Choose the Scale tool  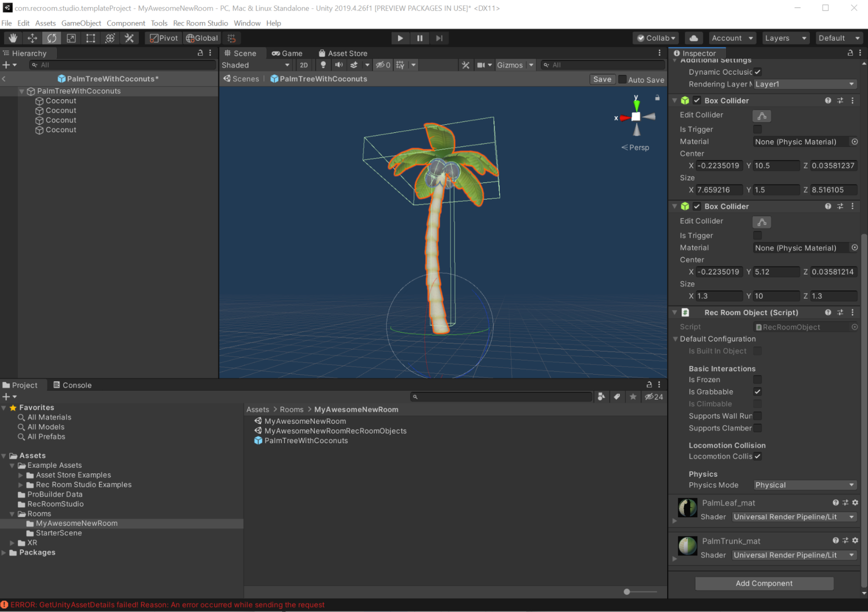71,38
